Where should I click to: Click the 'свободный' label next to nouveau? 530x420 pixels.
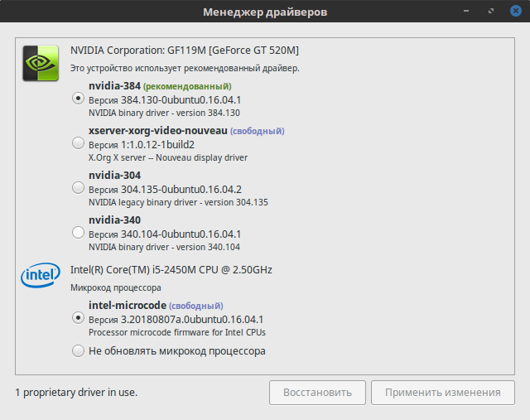click(x=258, y=131)
